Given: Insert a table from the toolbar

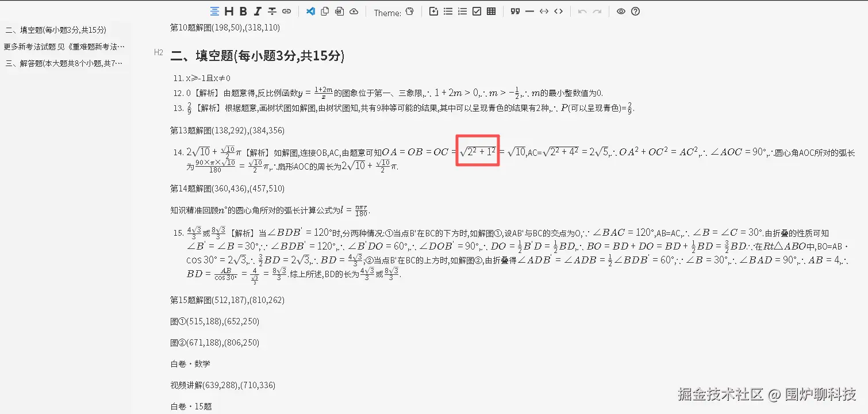Looking at the screenshot, I should (x=491, y=11).
